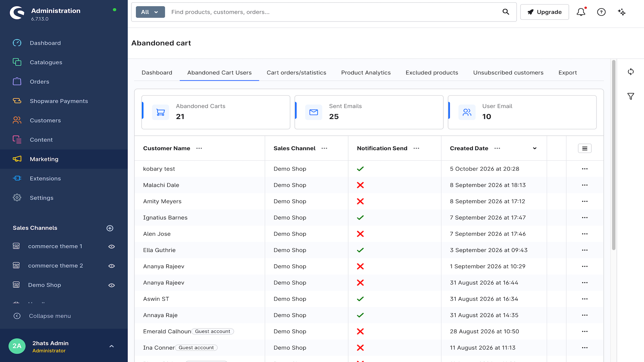Switch to Cart orders/statistics tab

[x=297, y=73]
